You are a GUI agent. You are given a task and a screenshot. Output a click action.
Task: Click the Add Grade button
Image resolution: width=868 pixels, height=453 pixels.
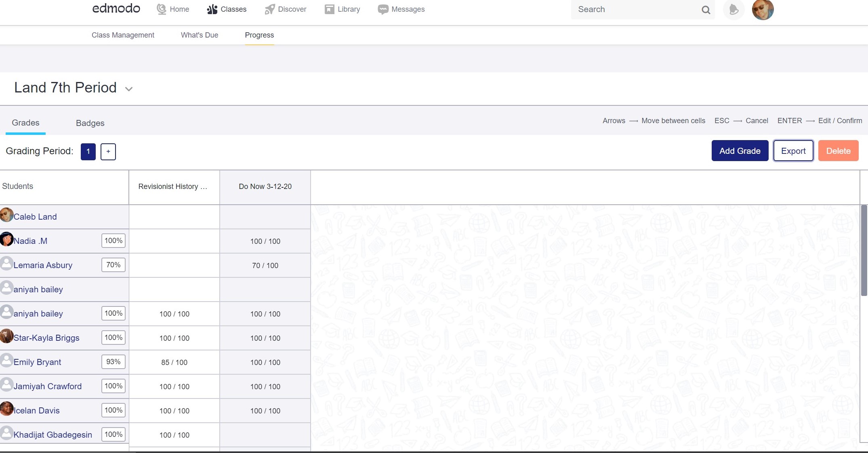[740, 151]
